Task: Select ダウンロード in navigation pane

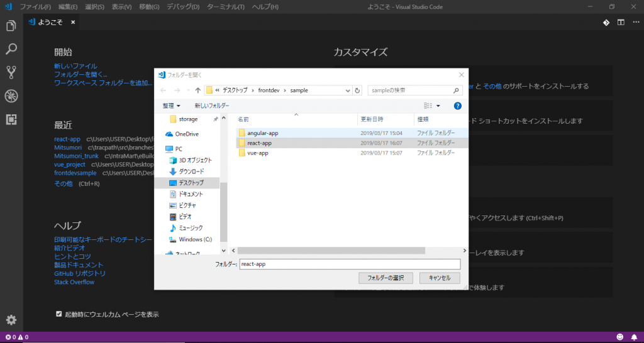Action: (x=187, y=171)
